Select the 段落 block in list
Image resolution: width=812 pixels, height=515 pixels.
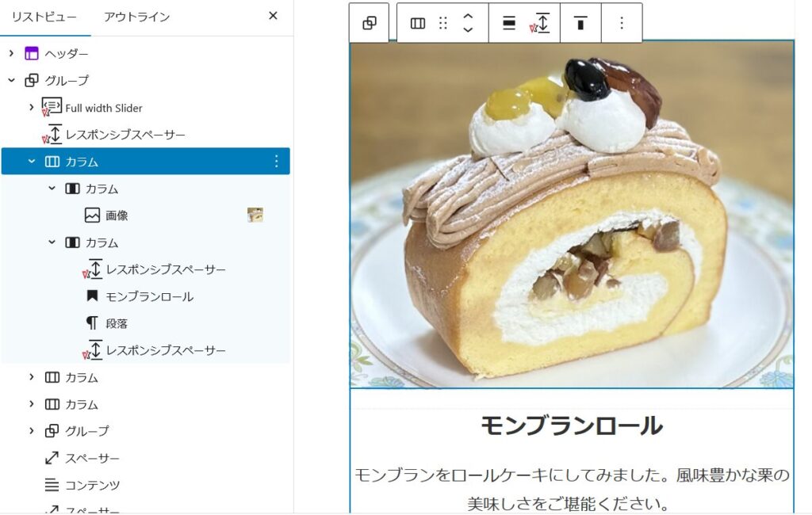click(x=117, y=323)
